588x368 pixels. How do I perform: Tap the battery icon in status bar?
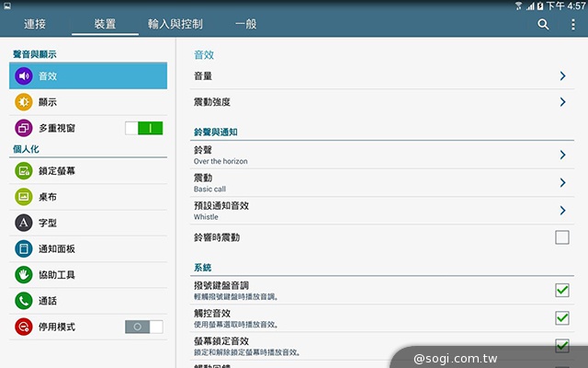click(x=540, y=6)
